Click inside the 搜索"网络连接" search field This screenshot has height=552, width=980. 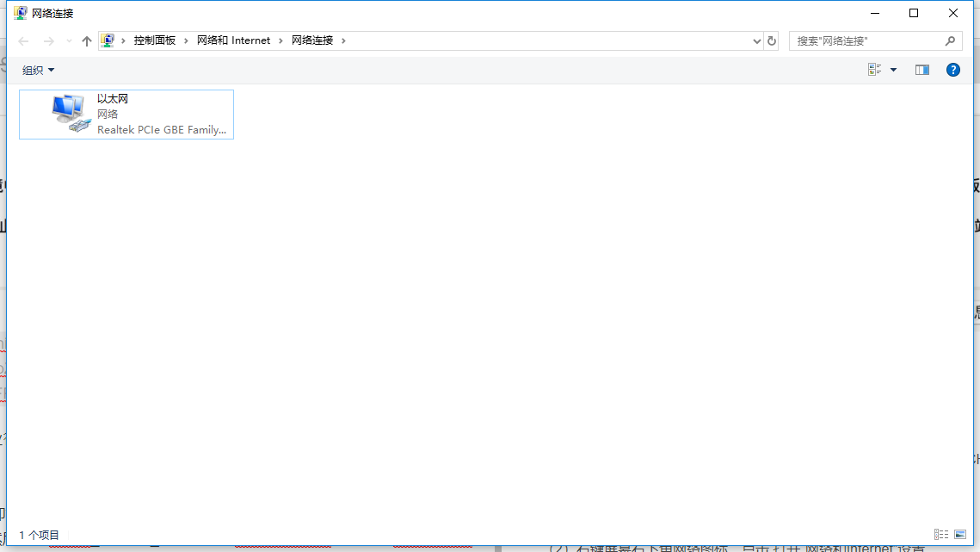[x=860, y=40]
